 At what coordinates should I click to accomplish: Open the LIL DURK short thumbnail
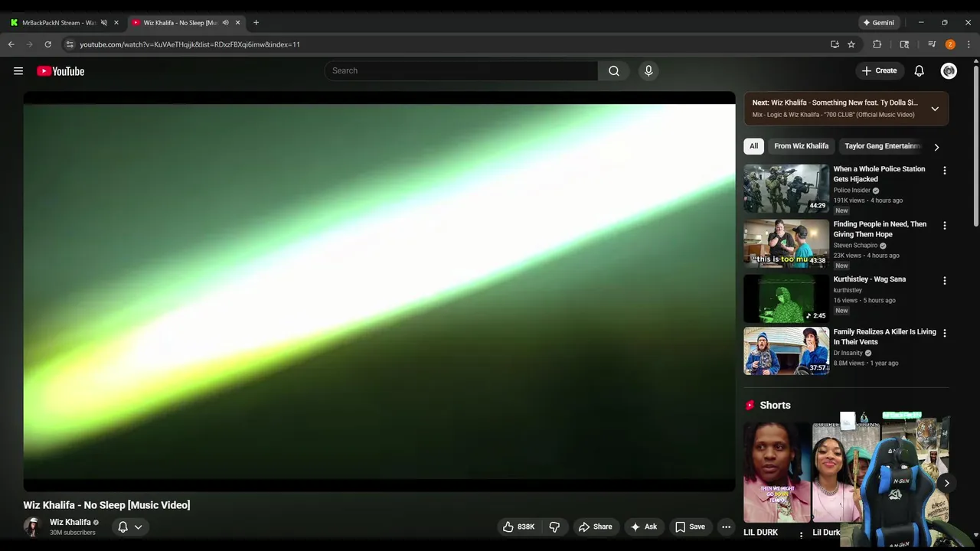click(776, 472)
